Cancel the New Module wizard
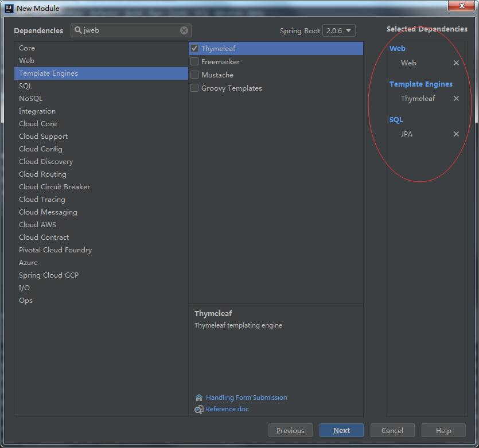The image size is (479, 448). click(392, 431)
